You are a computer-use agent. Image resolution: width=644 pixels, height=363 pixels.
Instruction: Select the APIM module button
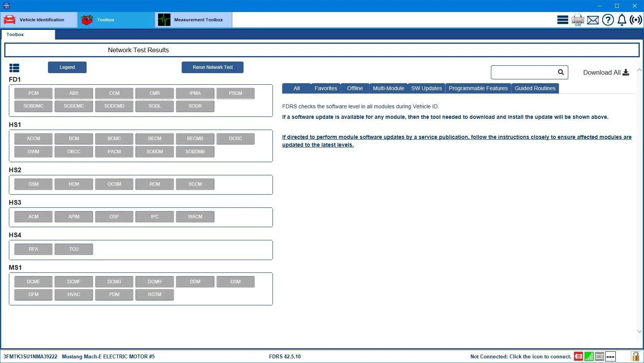pos(74,217)
